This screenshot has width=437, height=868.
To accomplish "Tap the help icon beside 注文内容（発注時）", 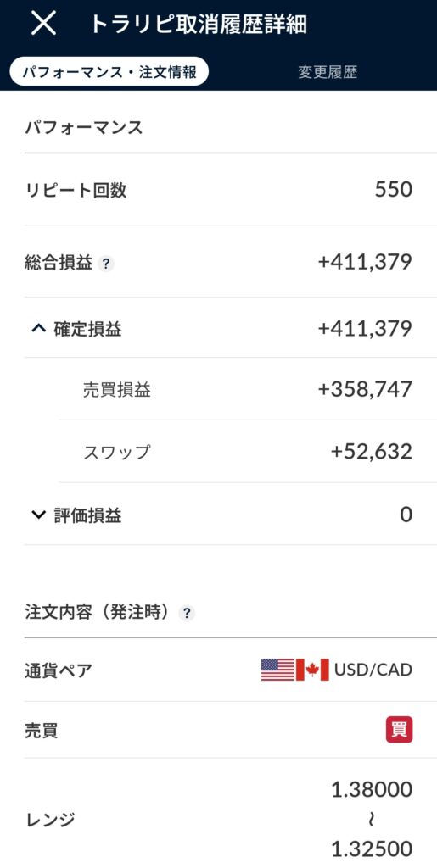I will point(188,613).
